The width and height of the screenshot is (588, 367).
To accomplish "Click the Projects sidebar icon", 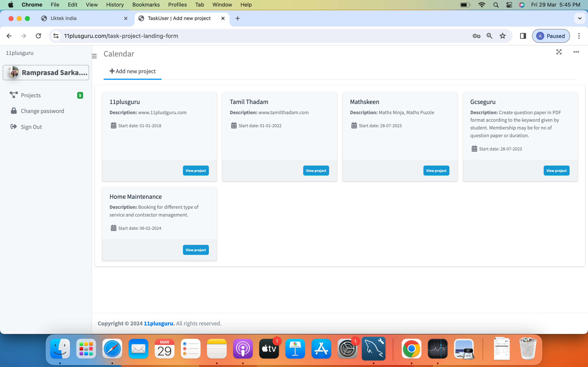I will point(14,95).
